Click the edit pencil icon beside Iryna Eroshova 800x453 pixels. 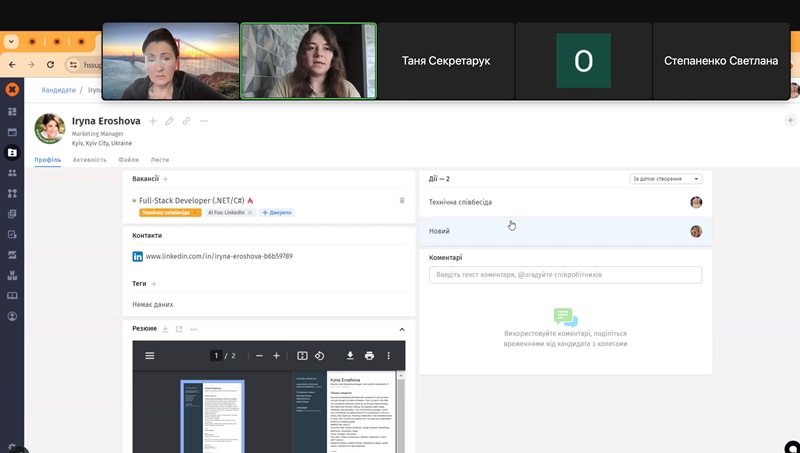(170, 121)
